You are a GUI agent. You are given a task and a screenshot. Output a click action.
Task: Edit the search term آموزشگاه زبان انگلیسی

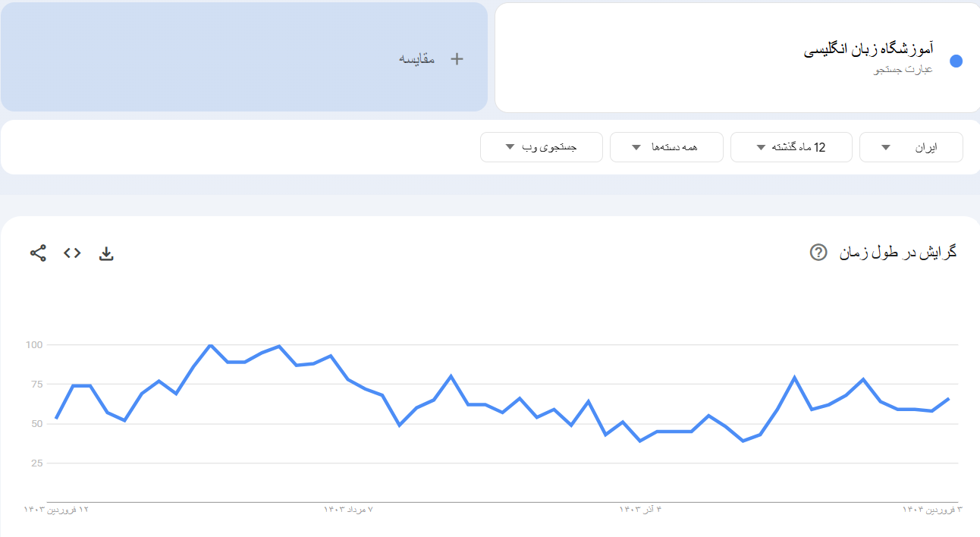click(868, 51)
